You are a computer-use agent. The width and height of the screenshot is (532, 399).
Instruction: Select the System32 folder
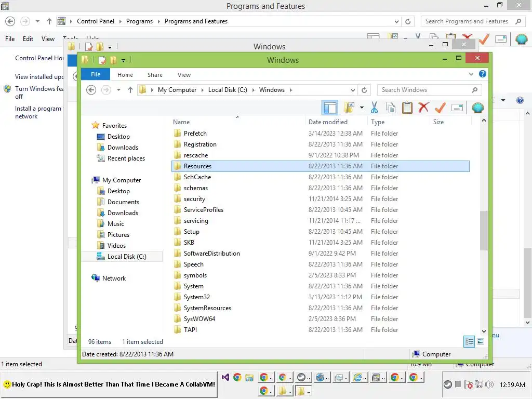click(197, 297)
